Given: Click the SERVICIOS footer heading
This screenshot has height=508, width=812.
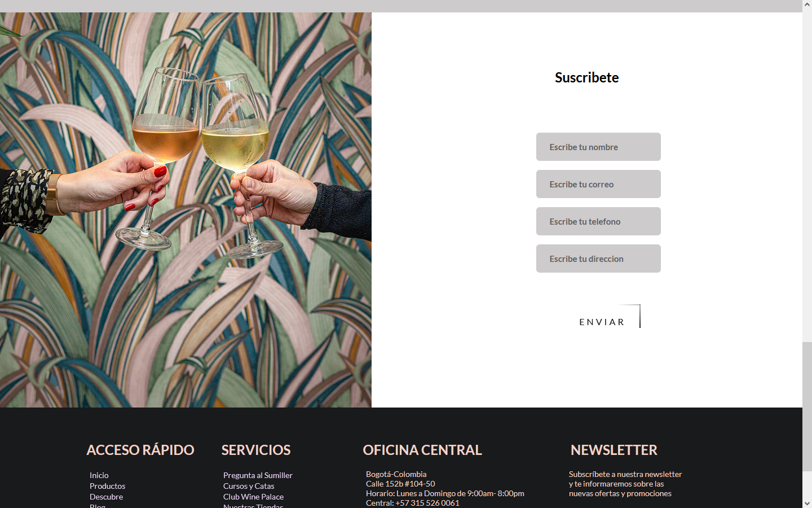Looking at the screenshot, I should (x=256, y=450).
